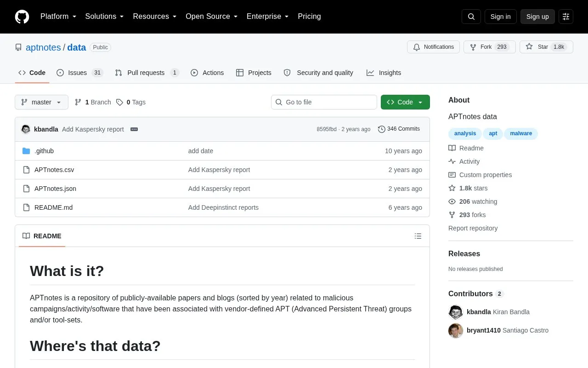This screenshot has width=588, height=368.
Task: Click the APTnotes.csv file icon
Action: coord(26,170)
